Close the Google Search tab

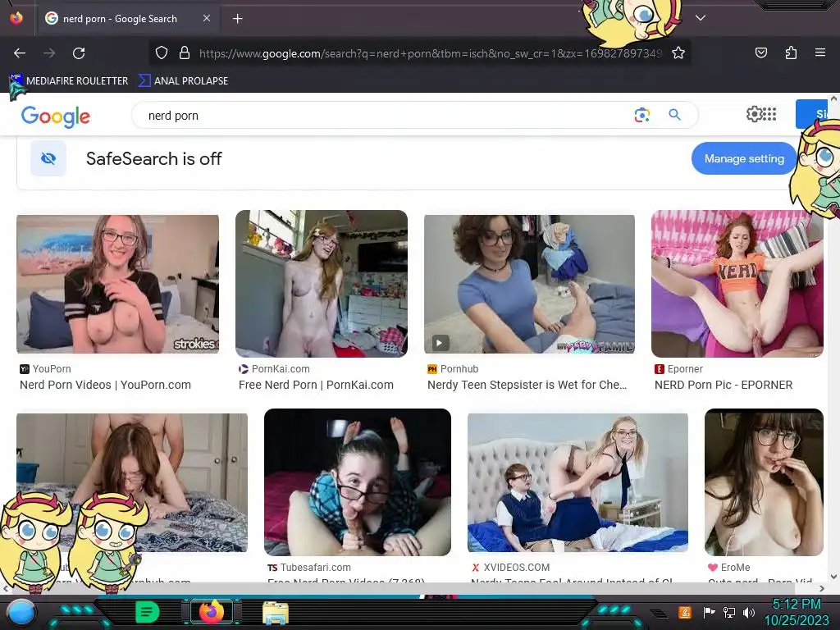[206, 18]
